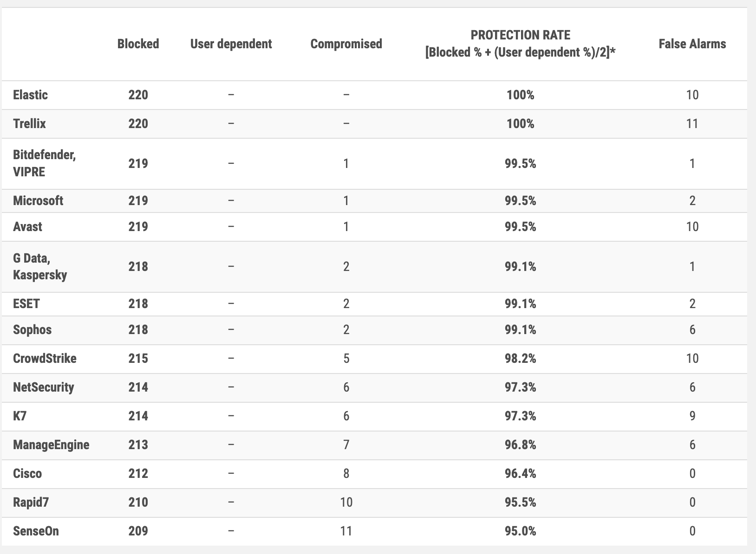
Task: Select the G Data, Kaspersky row label
Action: point(40,266)
